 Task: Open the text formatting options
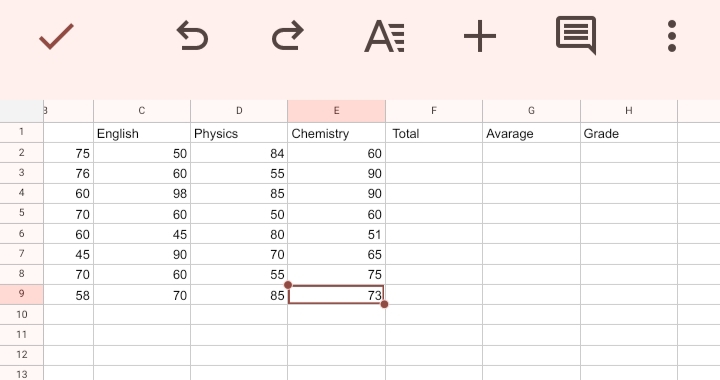(384, 36)
